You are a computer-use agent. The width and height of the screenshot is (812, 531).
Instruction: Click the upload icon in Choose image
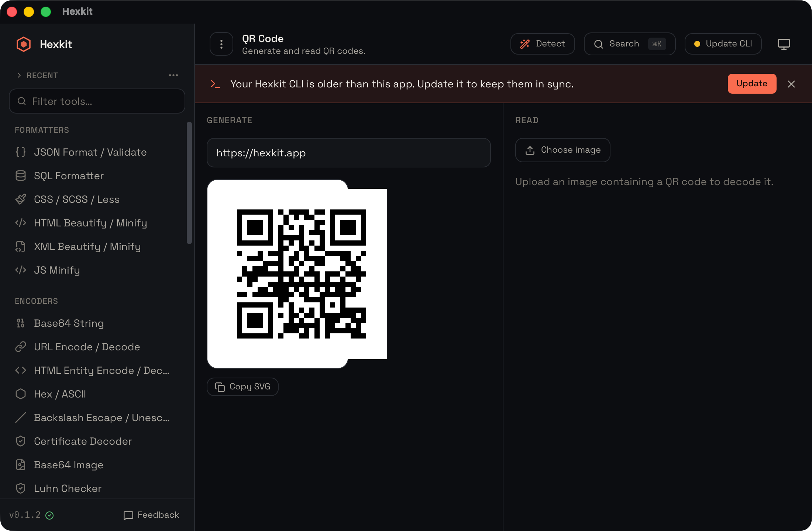530,150
